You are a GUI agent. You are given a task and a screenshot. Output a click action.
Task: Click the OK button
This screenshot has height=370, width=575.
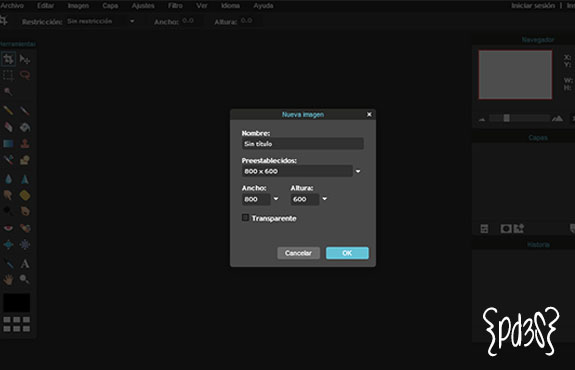coord(347,253)
